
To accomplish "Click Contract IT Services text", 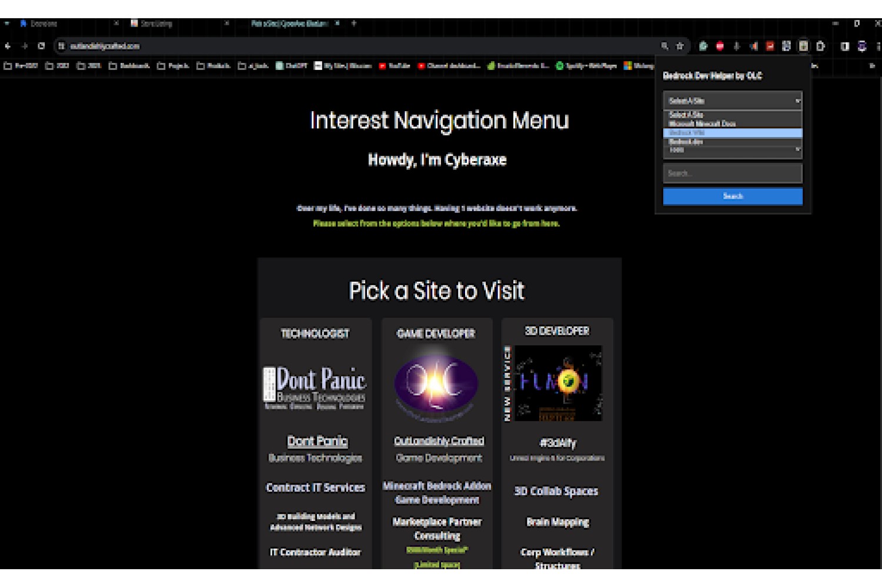I will (315, 487).
